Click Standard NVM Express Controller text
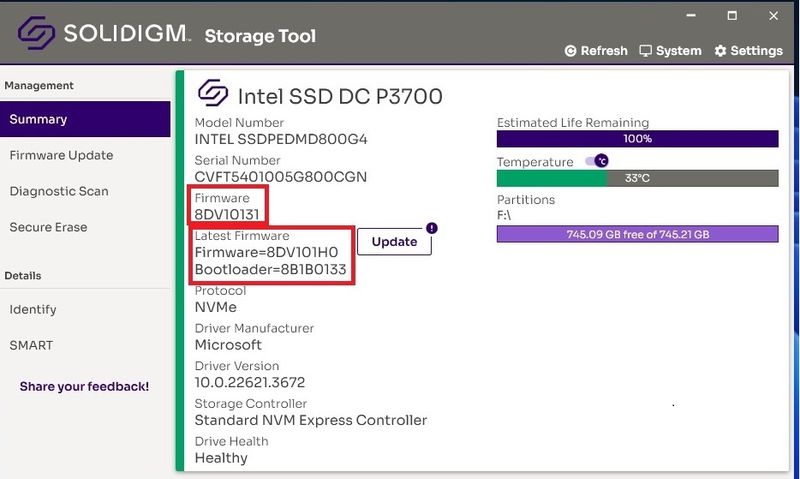Viewport: 800px width, 479px height. (311, 420)
